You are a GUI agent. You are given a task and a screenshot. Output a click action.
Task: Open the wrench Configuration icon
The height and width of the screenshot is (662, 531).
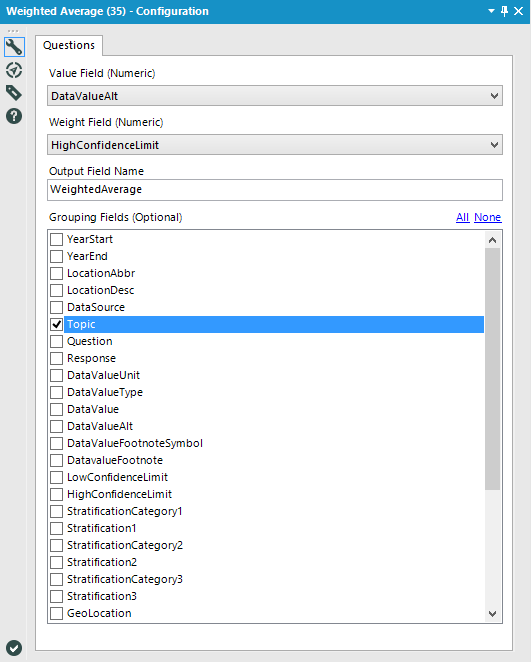(x=14, y=47)
